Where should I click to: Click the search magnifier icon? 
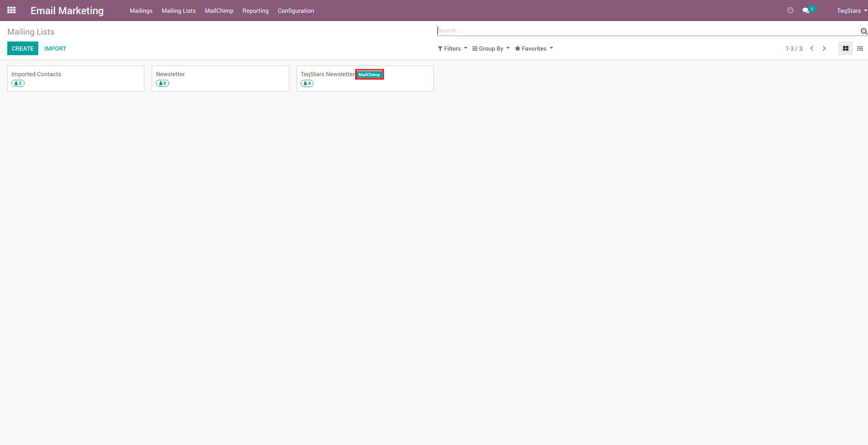click(863, 31)
